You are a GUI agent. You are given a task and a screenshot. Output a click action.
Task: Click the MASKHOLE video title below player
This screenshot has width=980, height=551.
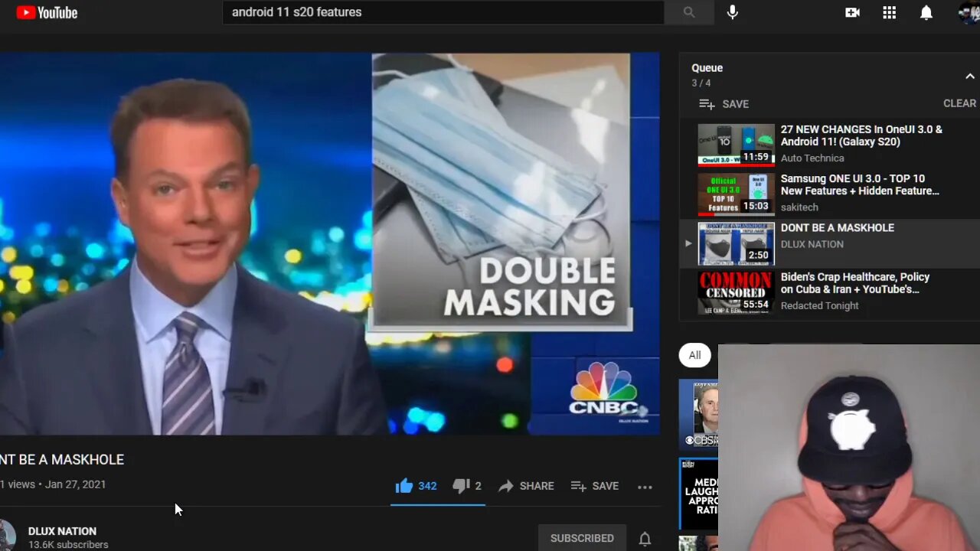[x=62, y=459]
